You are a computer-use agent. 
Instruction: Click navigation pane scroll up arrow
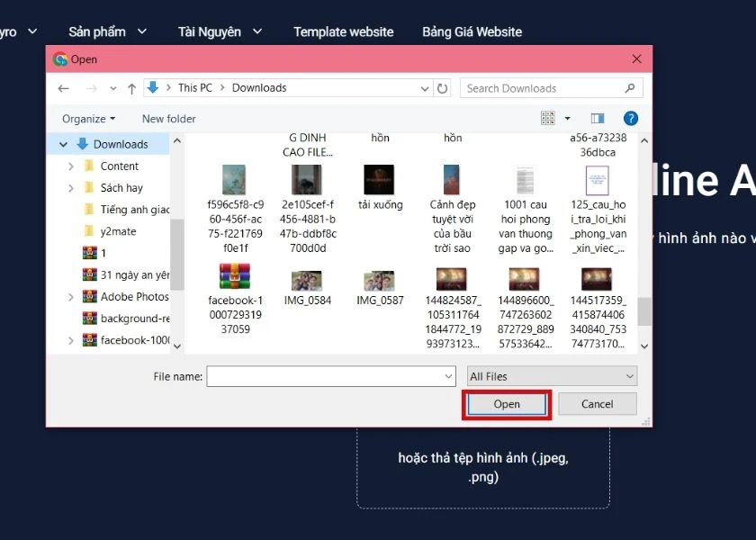(x=177, y=140)
